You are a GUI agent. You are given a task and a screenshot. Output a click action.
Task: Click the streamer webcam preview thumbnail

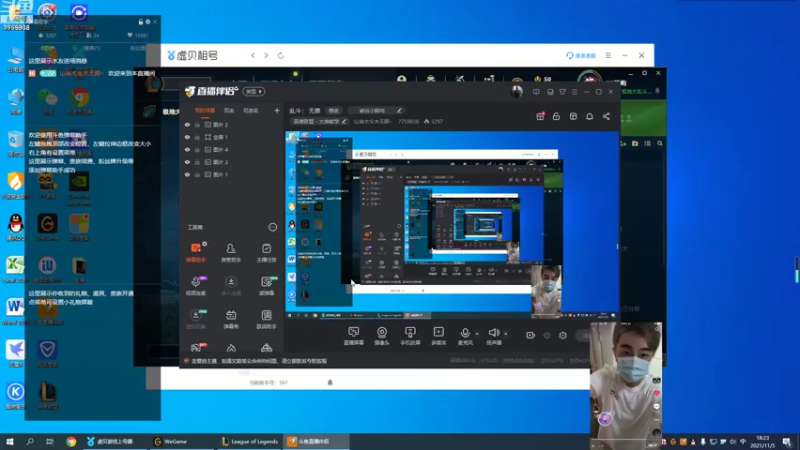(626, 385)
